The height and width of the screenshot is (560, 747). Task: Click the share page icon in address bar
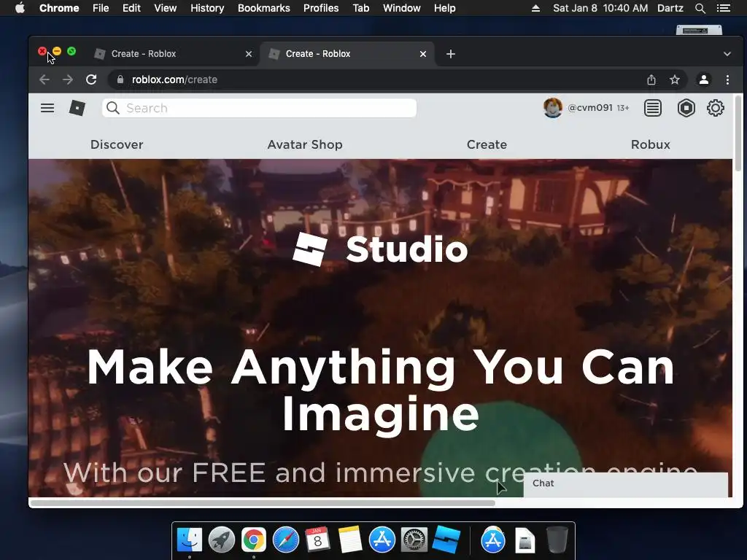pos(651,79)
